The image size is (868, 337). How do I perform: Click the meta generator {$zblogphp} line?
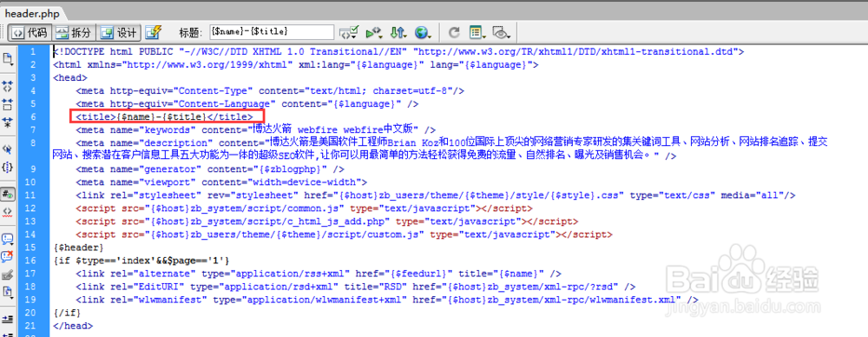tap(210, 169)
